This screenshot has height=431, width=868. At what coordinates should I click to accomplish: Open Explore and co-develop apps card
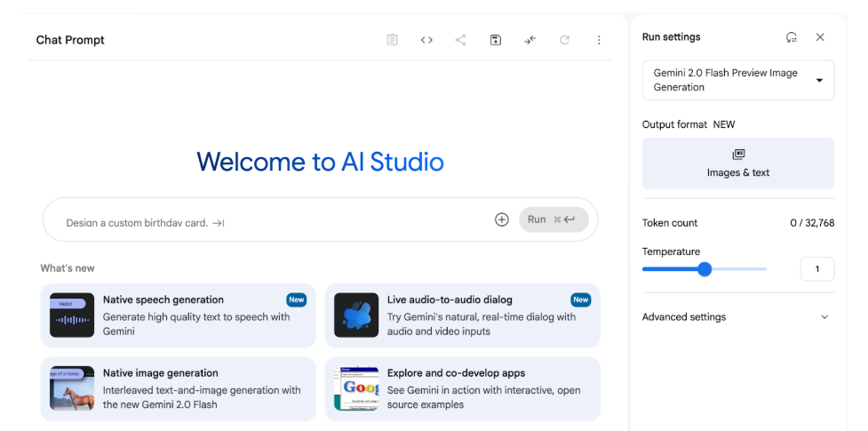(462, 389)
